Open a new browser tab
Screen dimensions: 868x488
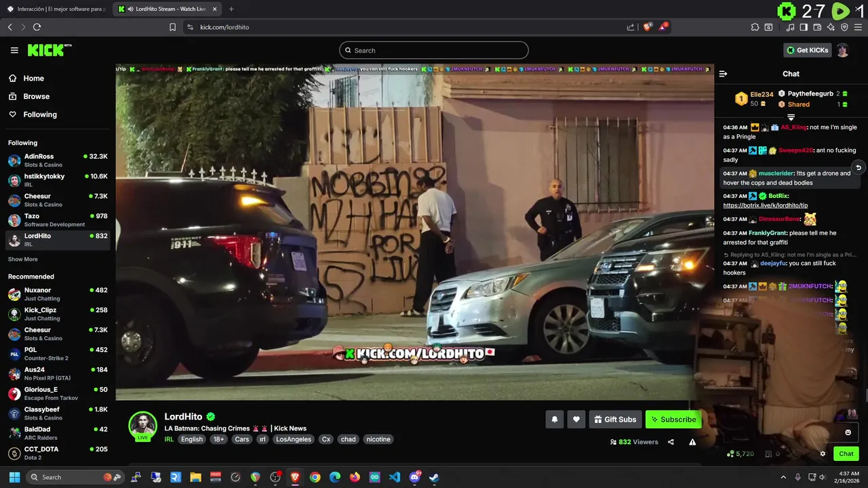[231, 9]
